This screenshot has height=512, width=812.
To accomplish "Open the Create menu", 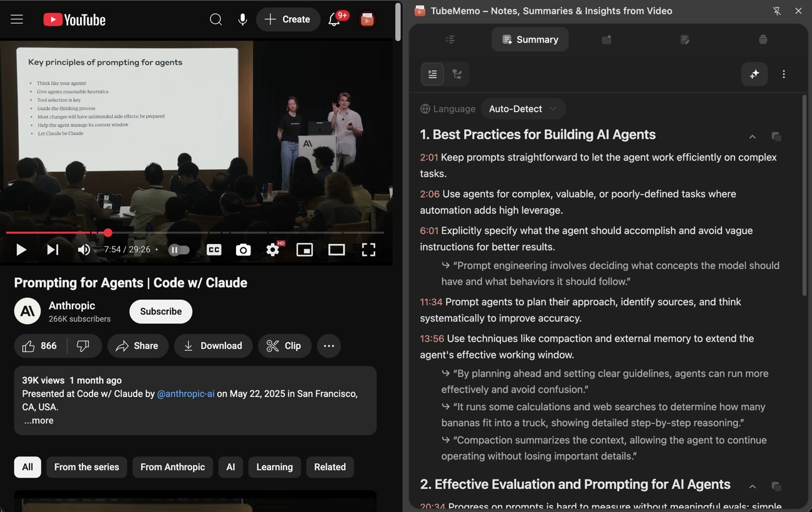I will coord(288,20).
